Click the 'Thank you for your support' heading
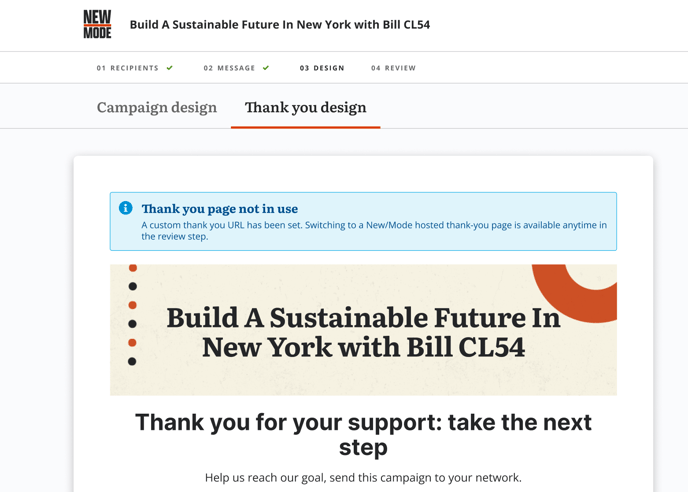This screenshot has width=688, height=492. 363,435
